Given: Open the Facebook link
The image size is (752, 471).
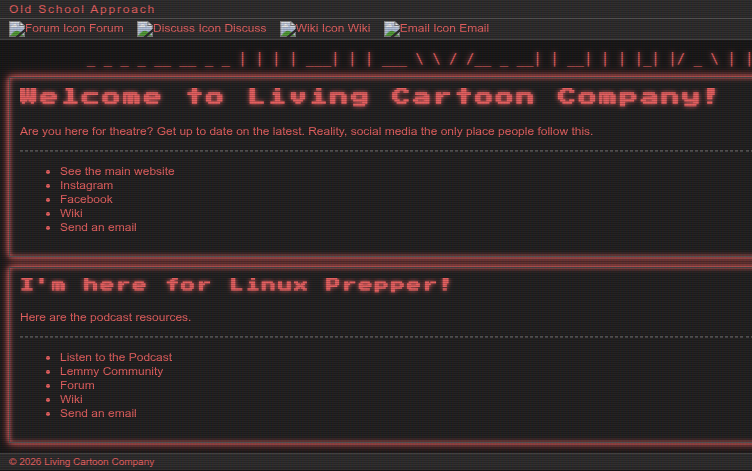Looking at the screenshot, I should [x=86, y=199].
